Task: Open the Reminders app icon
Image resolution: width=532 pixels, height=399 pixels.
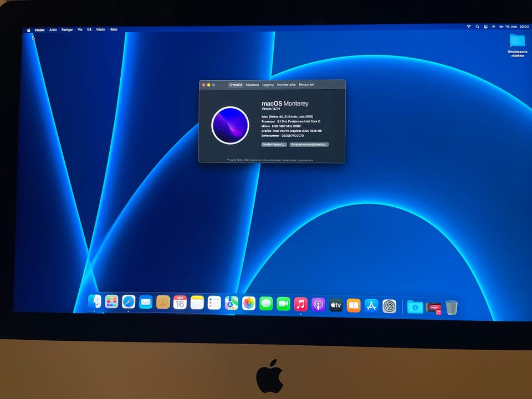Action: point(214,303)
